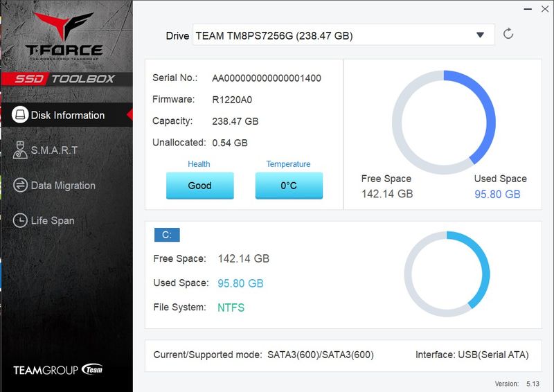Click blue 95.80 GB under disk chart
The width and height of the screenshot is (554, 392).
pyautogui.click(x=497, y=194)
